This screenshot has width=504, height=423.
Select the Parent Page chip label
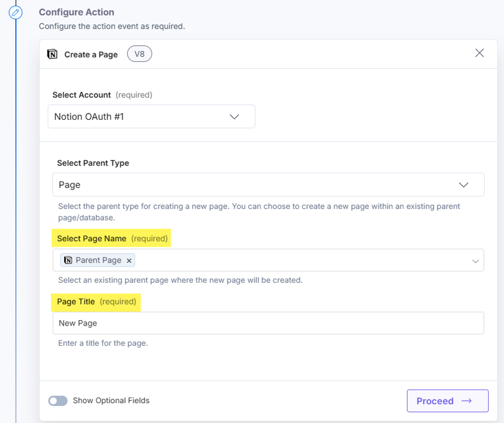(99, 260)
